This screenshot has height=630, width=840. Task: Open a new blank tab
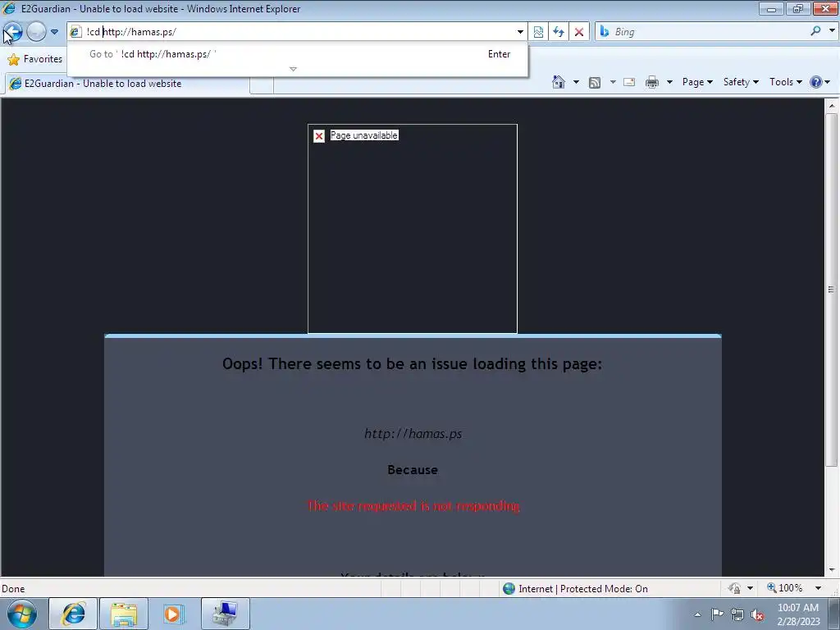(262, 84)
